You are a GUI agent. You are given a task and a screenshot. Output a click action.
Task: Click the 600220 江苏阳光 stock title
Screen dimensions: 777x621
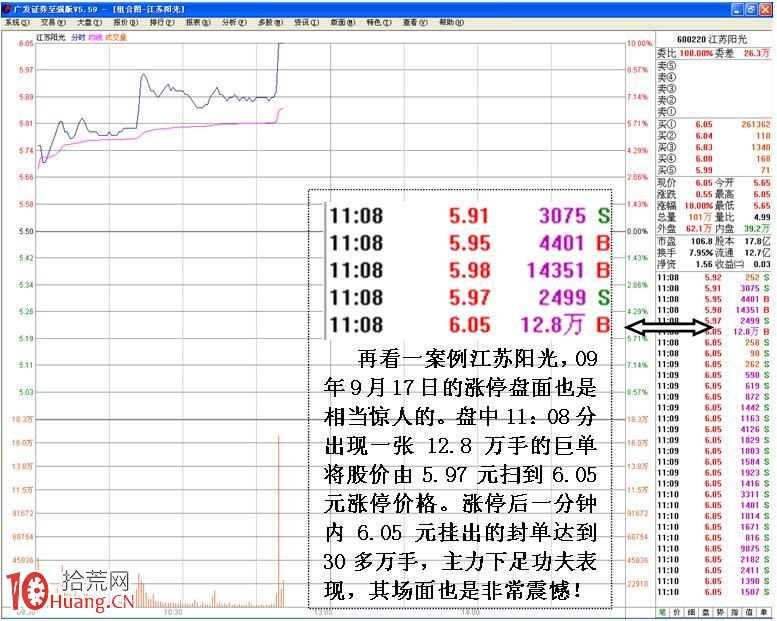712,40
